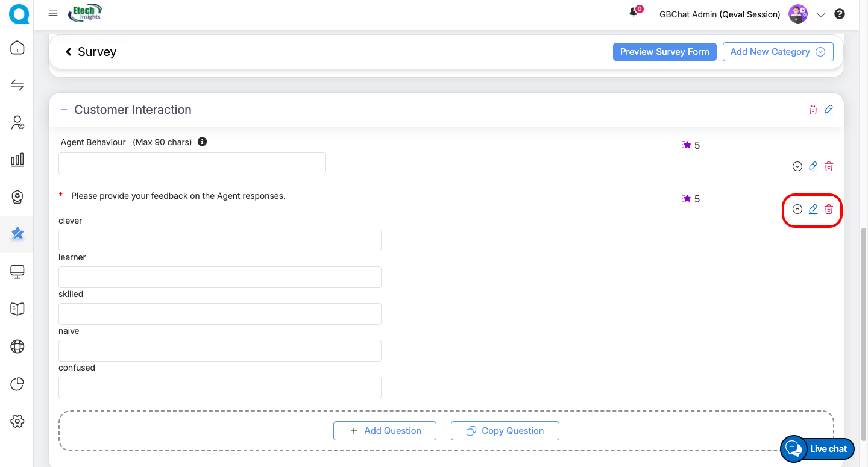Collapse the Agent responses feedback question
Viewport: 868px width, 467px height.
[x=797, y=209]
